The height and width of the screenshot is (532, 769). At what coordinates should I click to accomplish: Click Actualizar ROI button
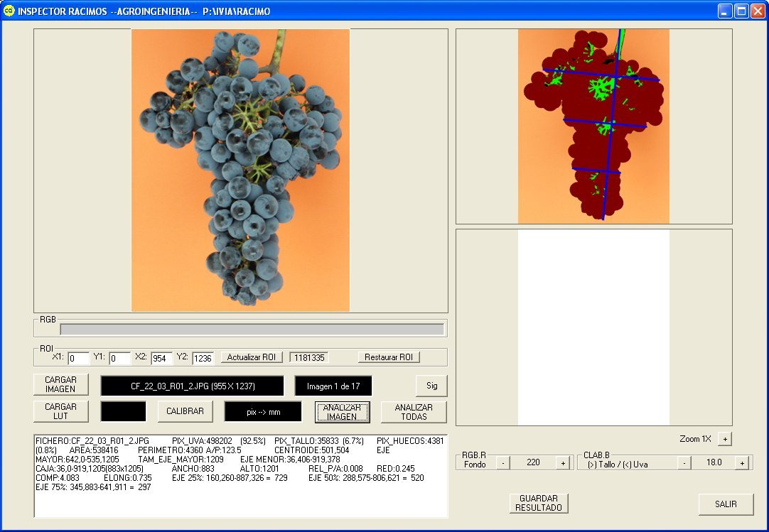click(x=251, y=357)
